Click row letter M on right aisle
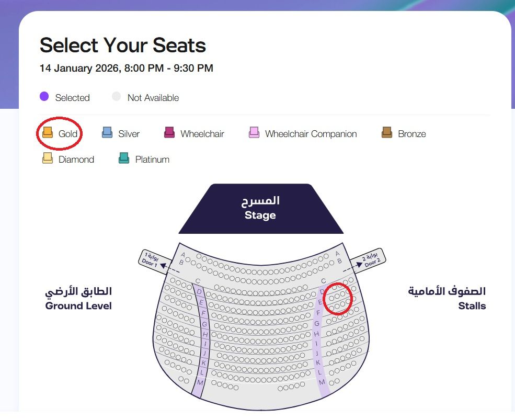Viewport: 515px width, 420px height. [x=322, y=382]
